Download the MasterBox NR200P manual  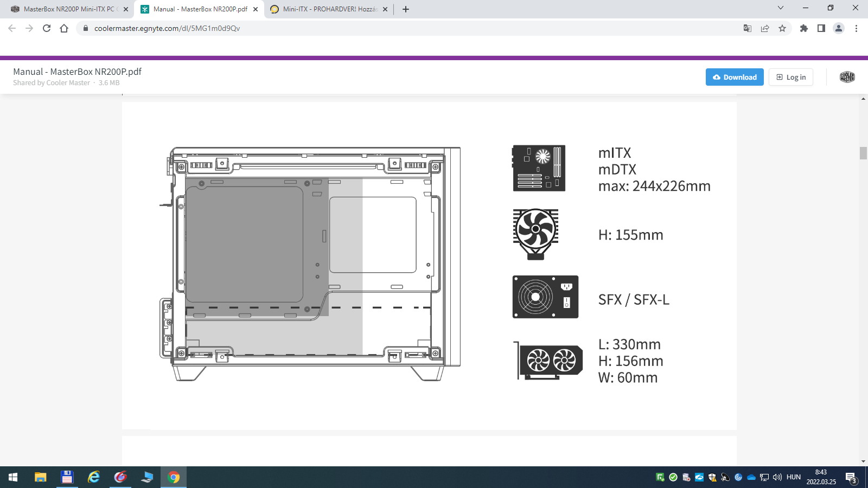point(735,77)
